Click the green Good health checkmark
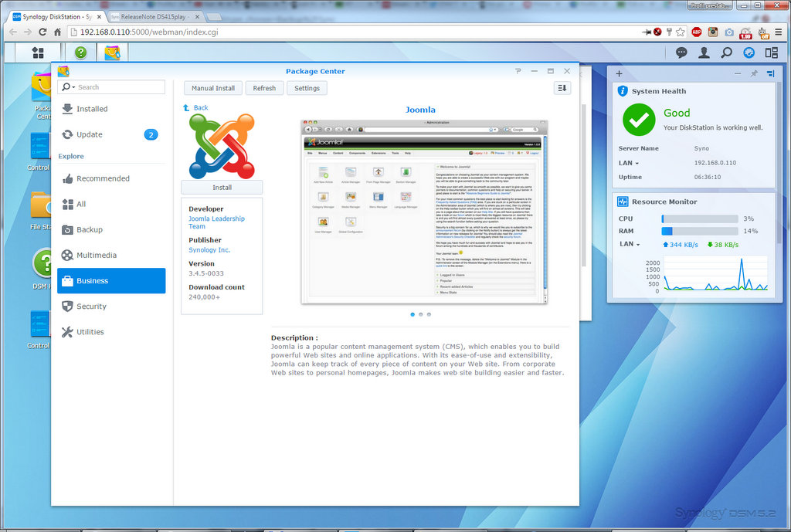 [x=639, y=120]
